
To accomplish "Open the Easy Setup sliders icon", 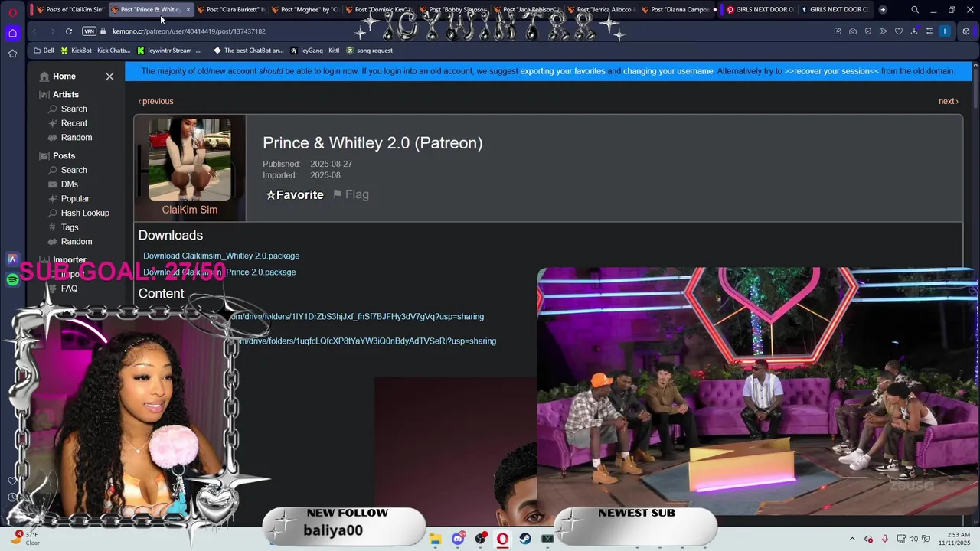I will coord(929,31).
